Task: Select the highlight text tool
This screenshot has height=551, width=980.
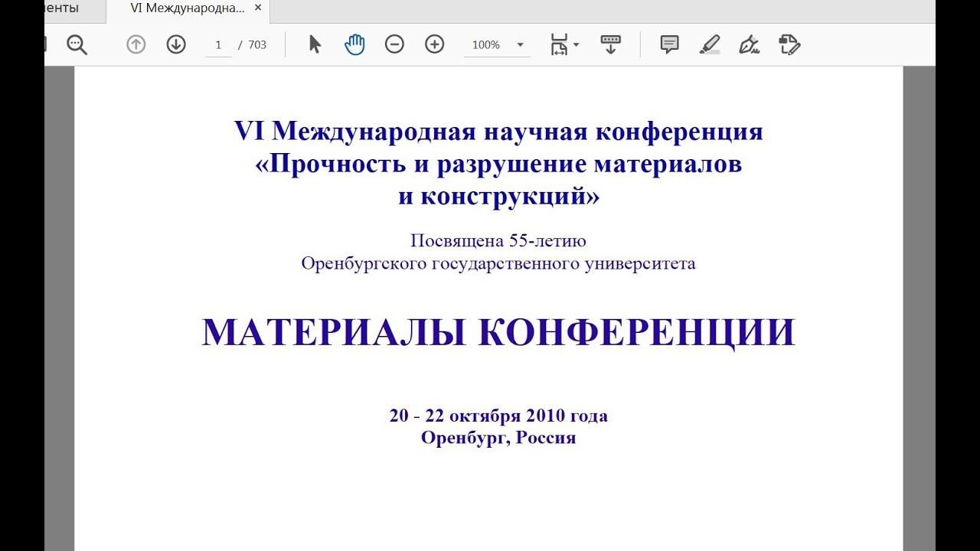Action: [x=710, y=44]
